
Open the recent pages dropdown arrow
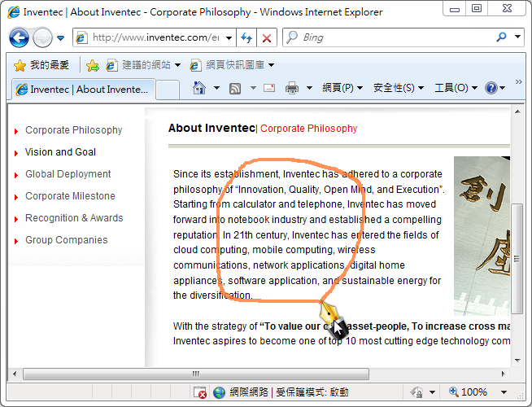tap(60, 38)
